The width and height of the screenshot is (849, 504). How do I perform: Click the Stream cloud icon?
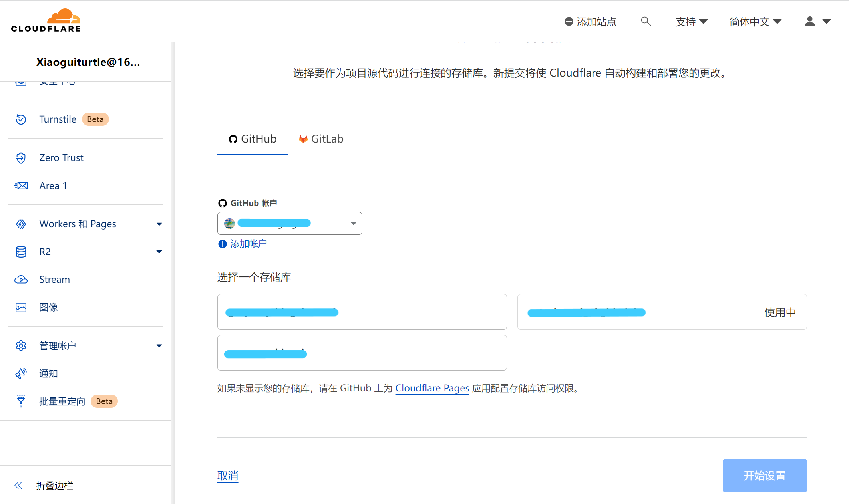click(21, 280)
